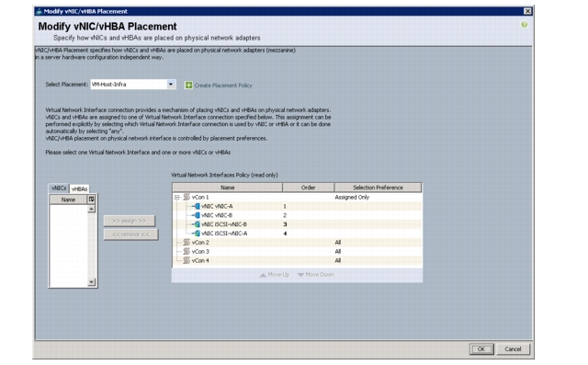Click the list scrollbar up arrow

coord(92,209)
